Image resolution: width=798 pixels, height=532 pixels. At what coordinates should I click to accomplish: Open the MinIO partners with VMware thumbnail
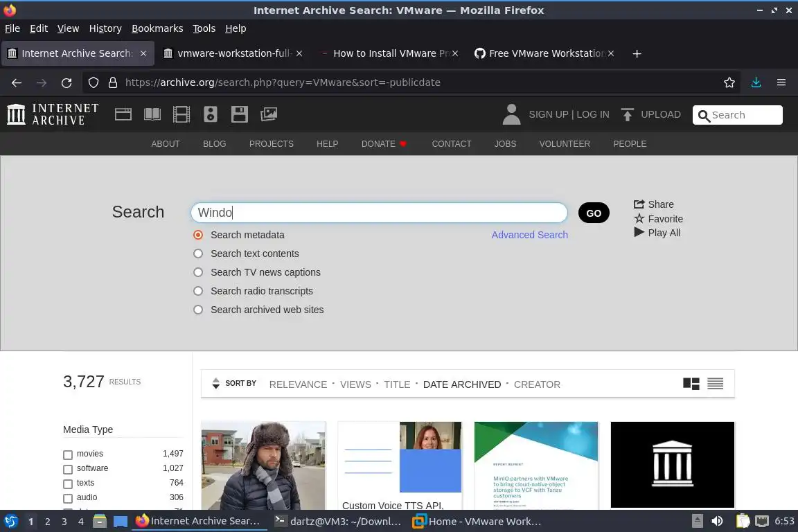536,465
